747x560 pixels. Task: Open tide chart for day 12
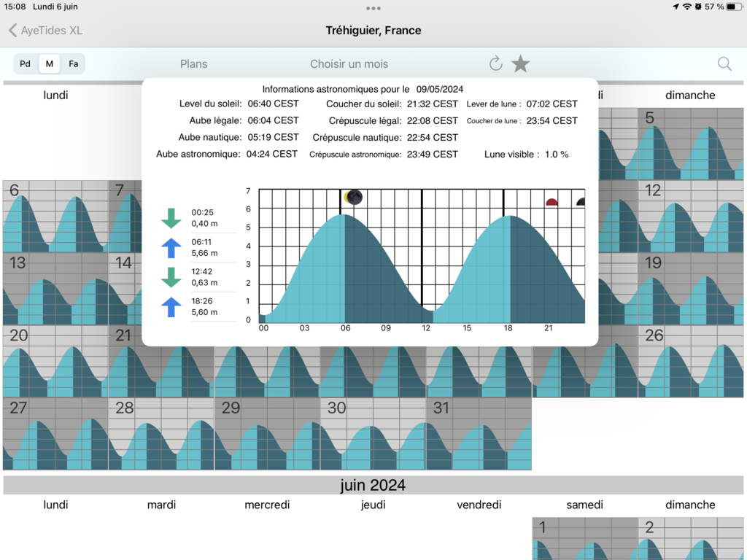pos(691,216)
